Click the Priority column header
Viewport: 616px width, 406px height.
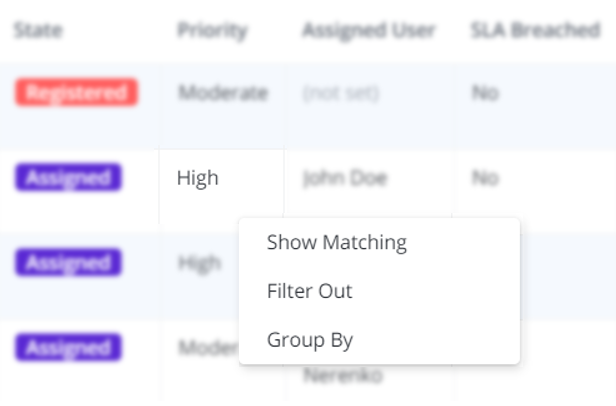[212, 30]
